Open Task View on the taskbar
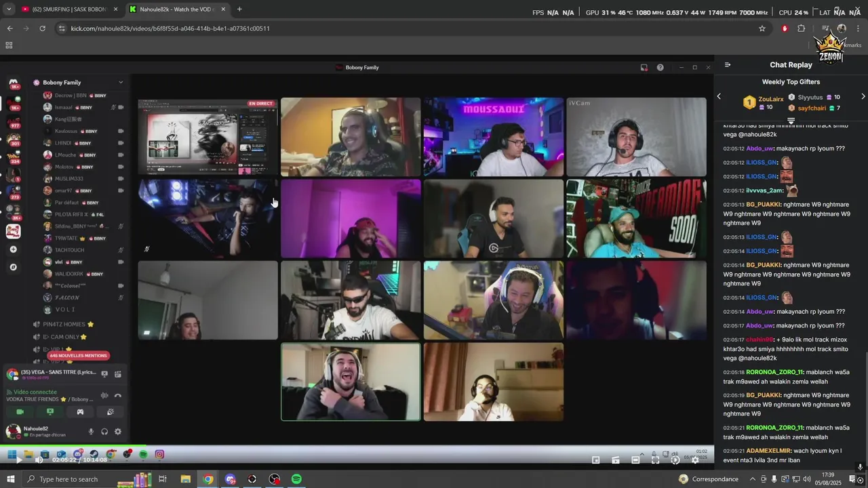Image resolution: width=868 pixels, height=488 pixels. [163, 479]
